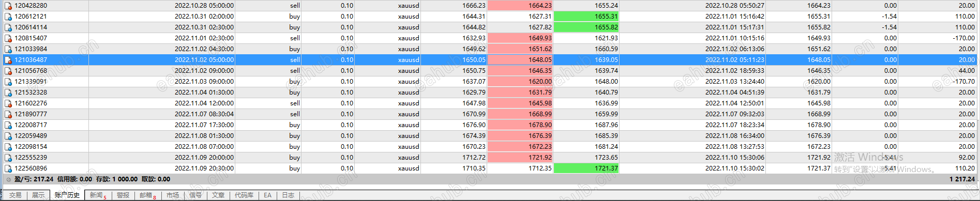
Task: Click take-profit value 1660.59
Action: pyautogui.click(x=606, y=49)
